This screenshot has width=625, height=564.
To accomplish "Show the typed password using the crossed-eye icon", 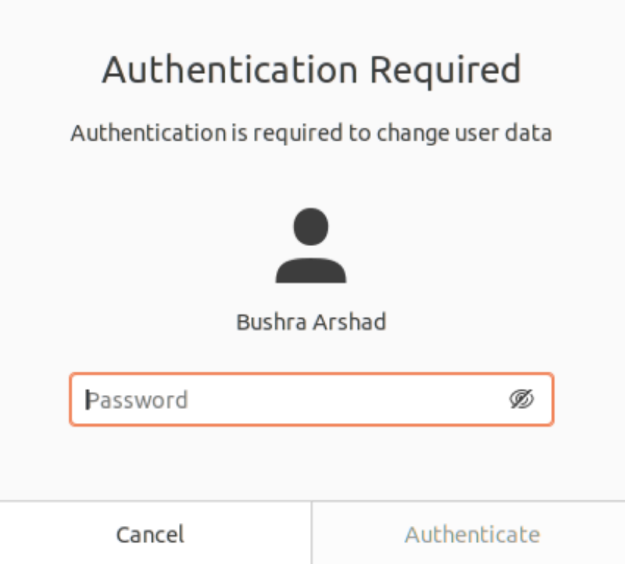I will click(521, 400).
